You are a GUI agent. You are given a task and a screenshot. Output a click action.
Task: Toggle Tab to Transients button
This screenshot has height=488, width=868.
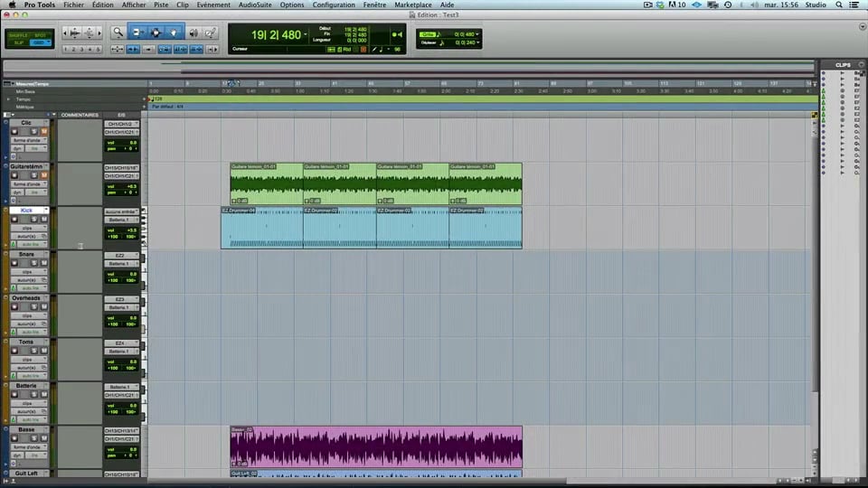pyautogui.click(x=133, y=49)
